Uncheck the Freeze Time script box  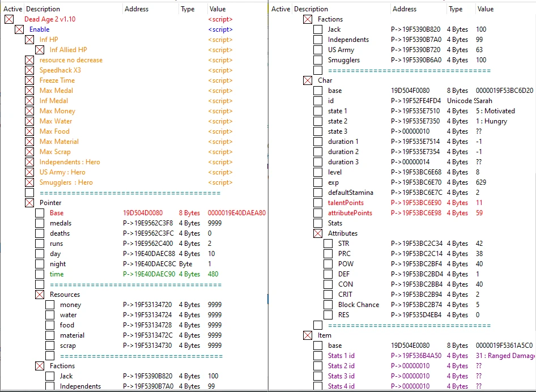pos(29,80)
